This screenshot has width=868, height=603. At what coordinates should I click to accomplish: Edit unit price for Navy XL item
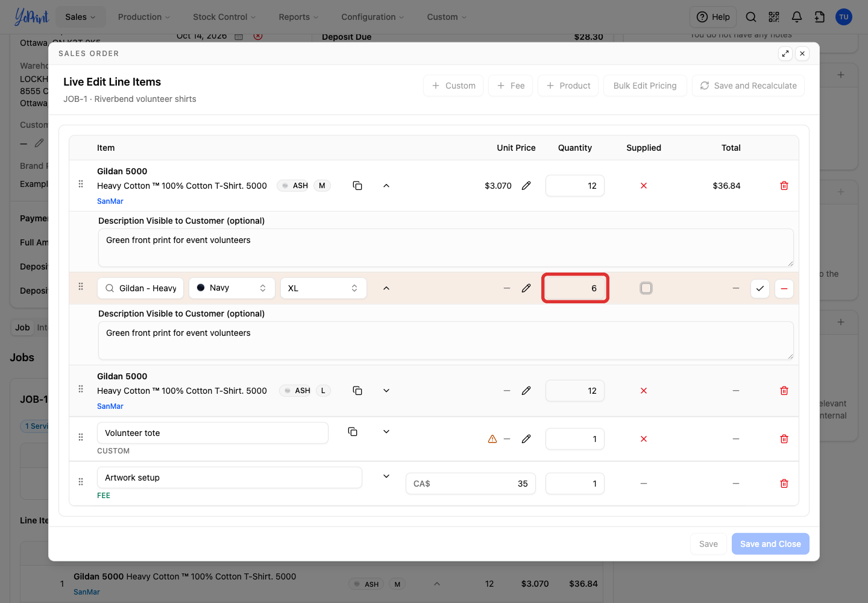(526, 288)
